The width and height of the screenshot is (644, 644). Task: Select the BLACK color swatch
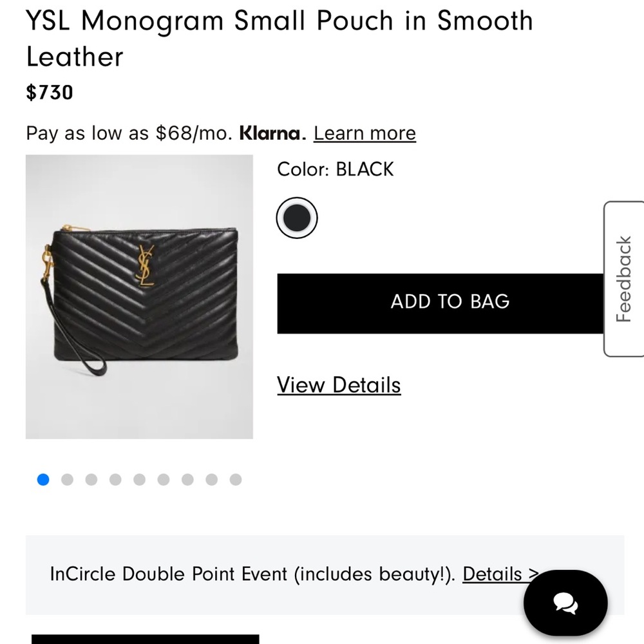(296, 217)
